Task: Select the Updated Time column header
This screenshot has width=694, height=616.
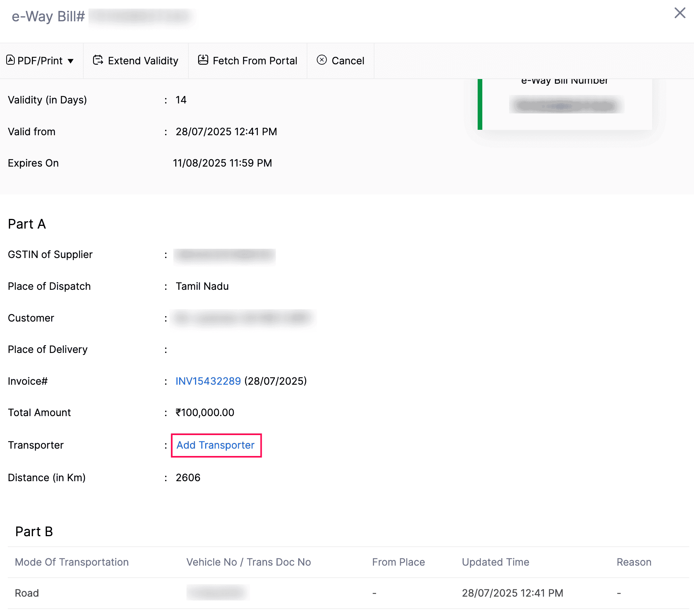Action: point(495,562)
